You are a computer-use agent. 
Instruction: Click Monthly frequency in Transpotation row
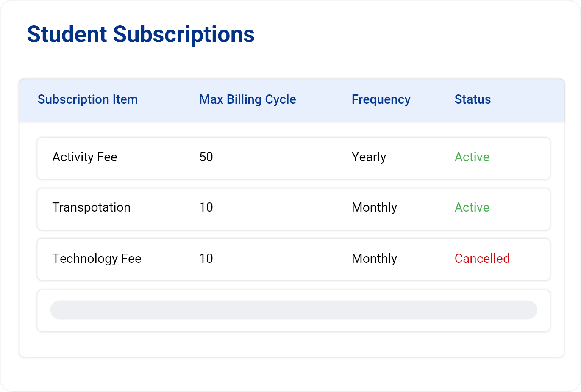[x=374, y=207]
